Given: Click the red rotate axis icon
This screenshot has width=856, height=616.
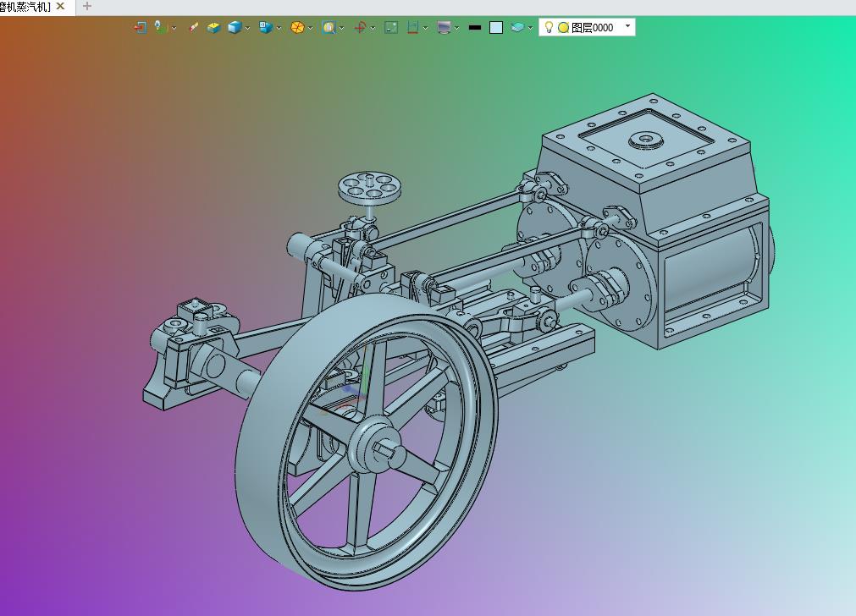Looking at the screenshot, I should (x=360, y=27).
